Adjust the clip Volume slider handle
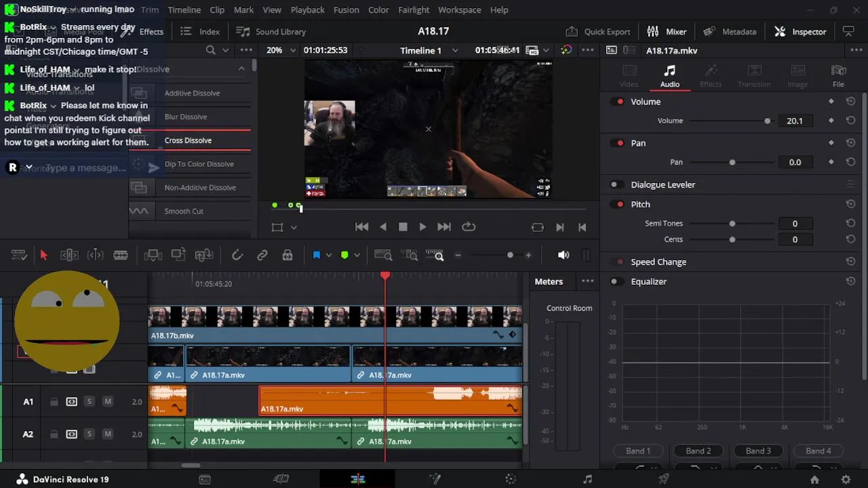The image size is (868, 488). tap(768, 121)
